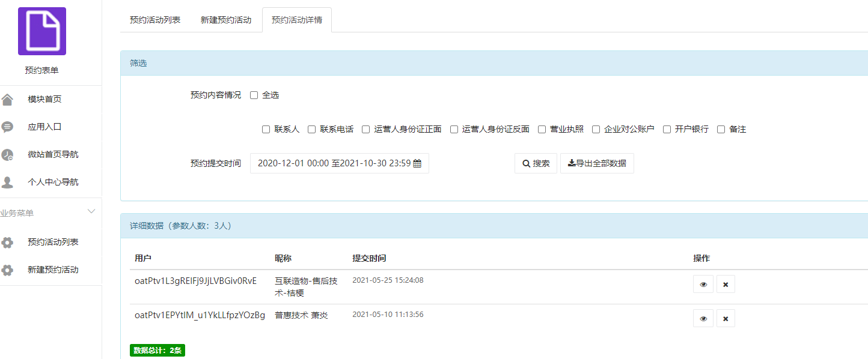
Task: Click the home icon beside 模块首页
Action: click(x=7, y=99)
